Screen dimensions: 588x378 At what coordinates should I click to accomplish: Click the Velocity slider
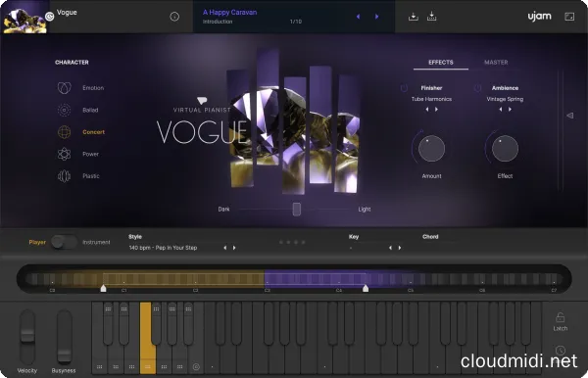click(27, 337)
